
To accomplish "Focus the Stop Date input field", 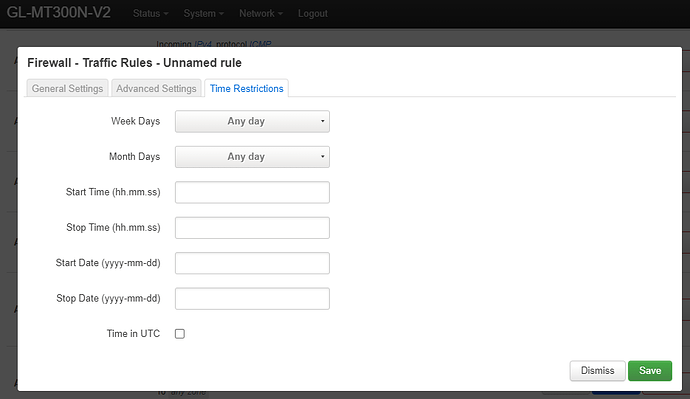I will click(x=252, y=299).
